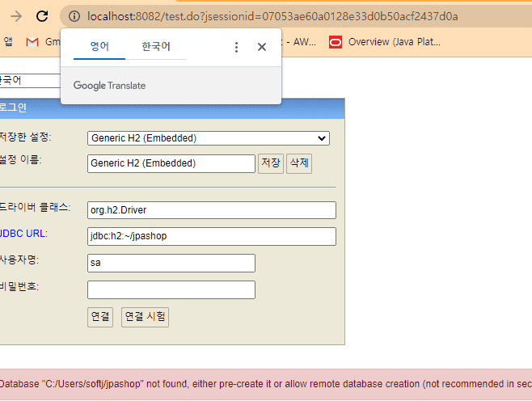Click the 삭제 button
This screenshot has width=532, height=401.
point(299,163)
